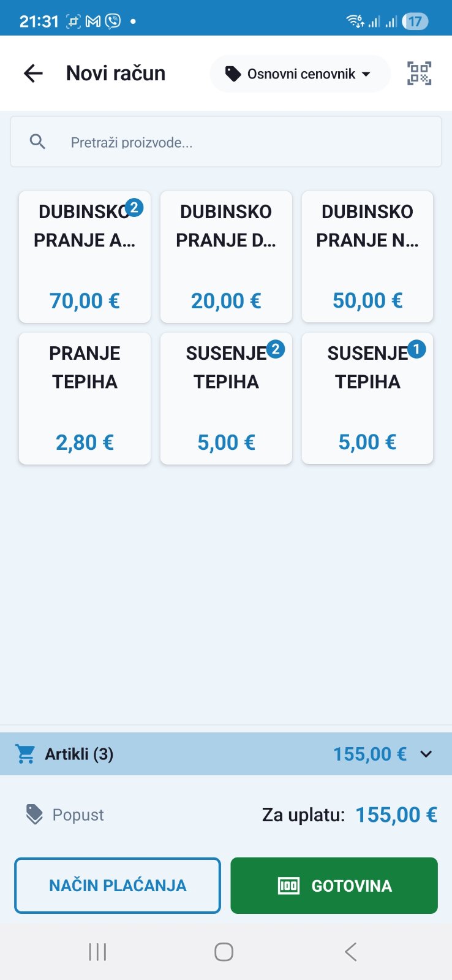Image resolution: width=452 pixels, height=980 pixels.
Task: Tap the search magnifier icon
Action: (38, 142)
